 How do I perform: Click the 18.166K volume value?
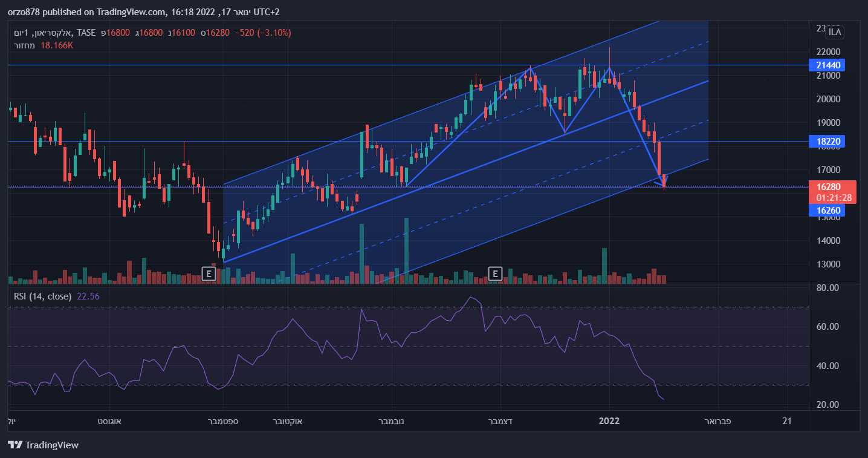(57, 45)
